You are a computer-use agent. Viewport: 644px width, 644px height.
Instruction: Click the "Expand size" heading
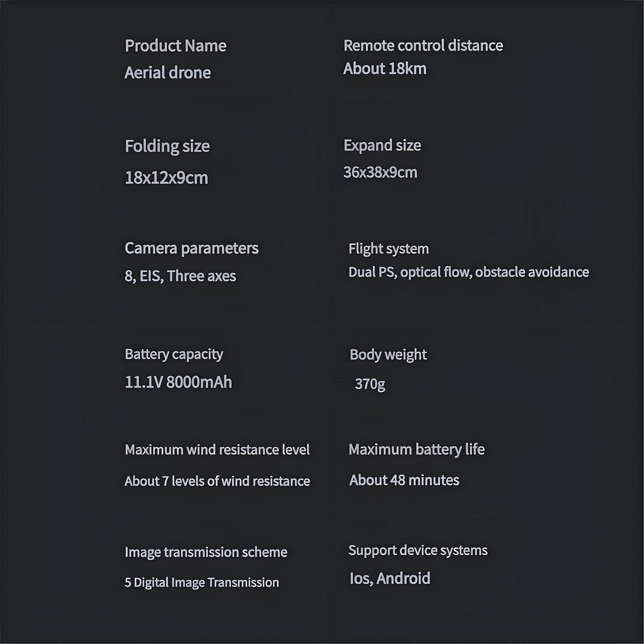tap(382, 146)
